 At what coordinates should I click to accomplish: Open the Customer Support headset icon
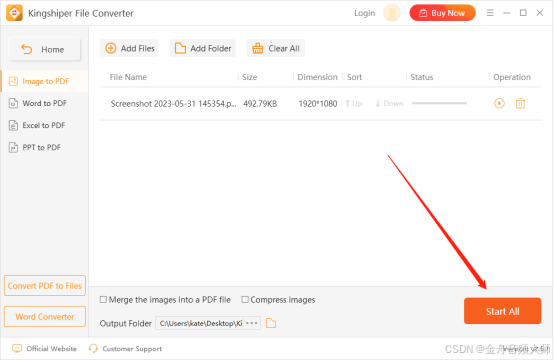click(93, 348)
